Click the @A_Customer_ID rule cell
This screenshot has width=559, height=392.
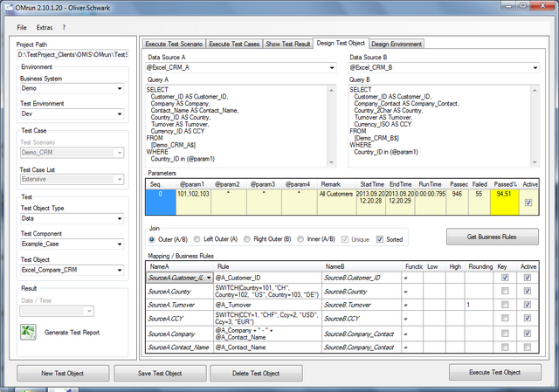[267, 278]
